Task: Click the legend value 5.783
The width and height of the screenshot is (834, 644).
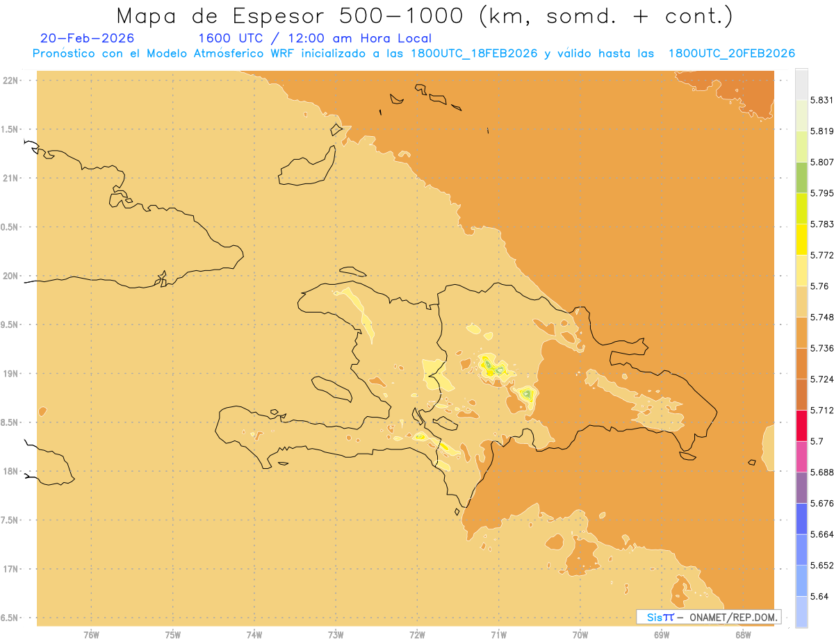Action: click(821, 224)
